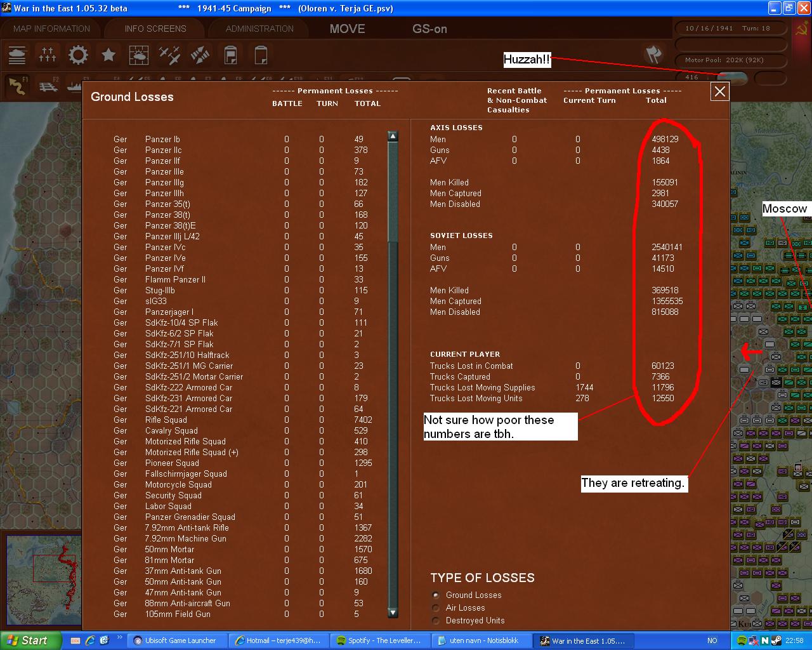Click the Trucks Captured label
The image size is (812, 650).
click(460, 376)
